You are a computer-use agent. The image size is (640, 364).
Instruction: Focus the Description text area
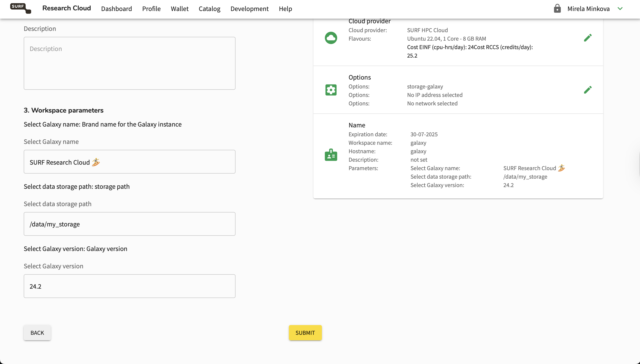pyautogui.click(x=130, y=63)
